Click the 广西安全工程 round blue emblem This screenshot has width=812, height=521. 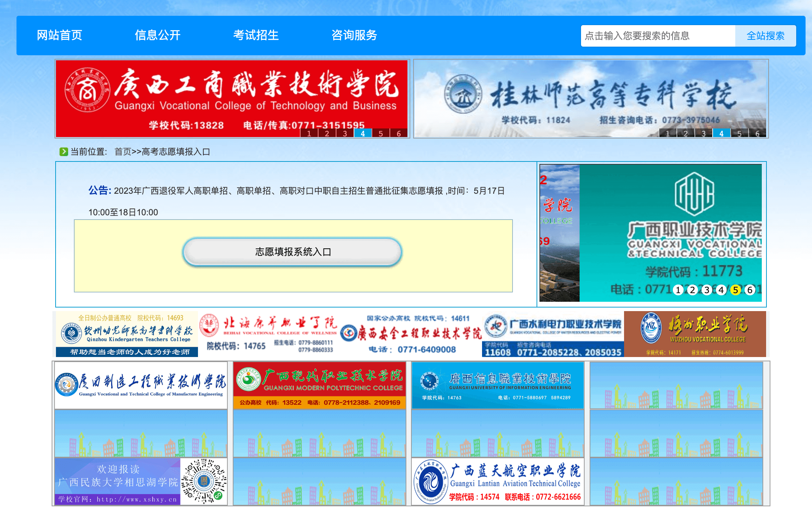pos(349,333)
